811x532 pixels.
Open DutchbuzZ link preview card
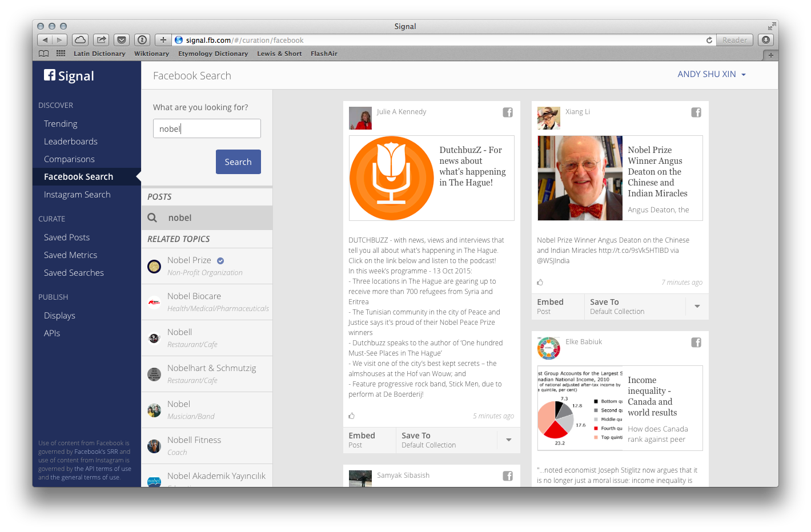click(x=432, y=178)
